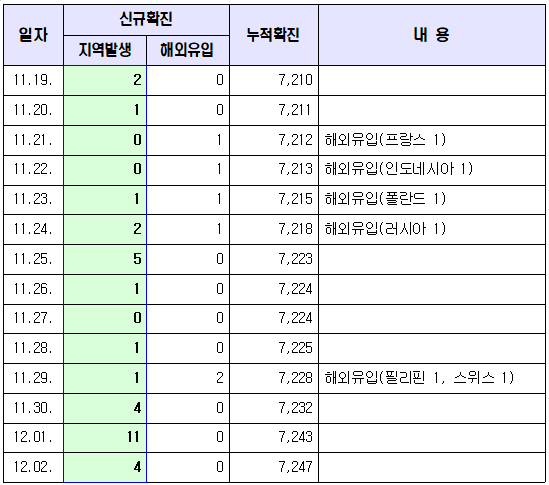The height and width of the screenshot is (485, 549).
Task: Click the 해외유입 sub-header
Action: tap(188, 50)
